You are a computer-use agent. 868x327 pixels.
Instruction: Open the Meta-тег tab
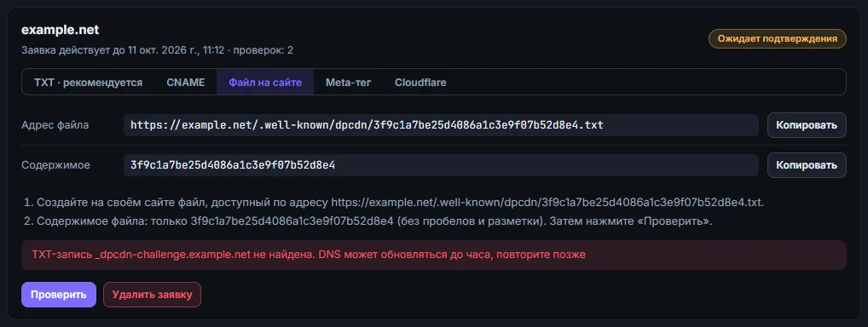(348, 83)
